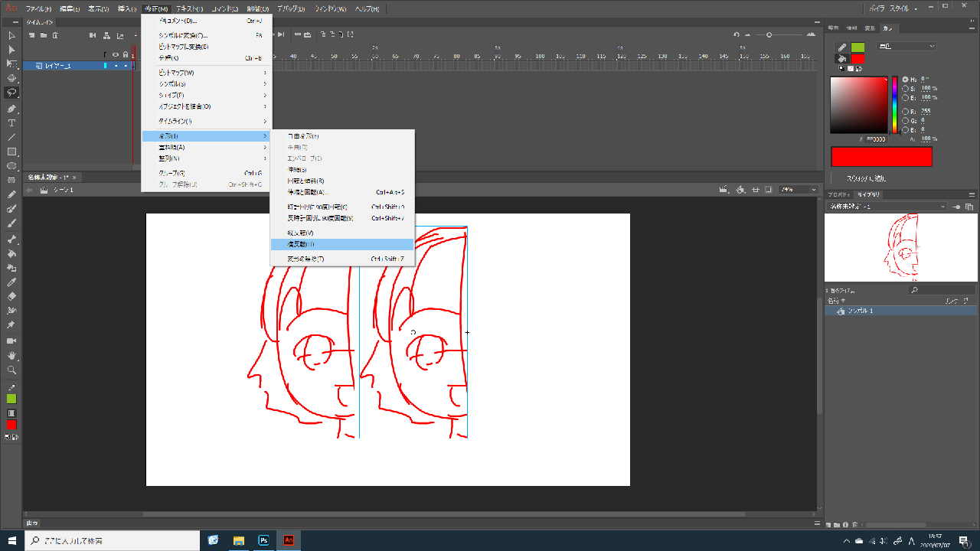Switch to the プロパティ tab
Image resolution: width=980 pixels, height=551 pixels.
(839, 194)
